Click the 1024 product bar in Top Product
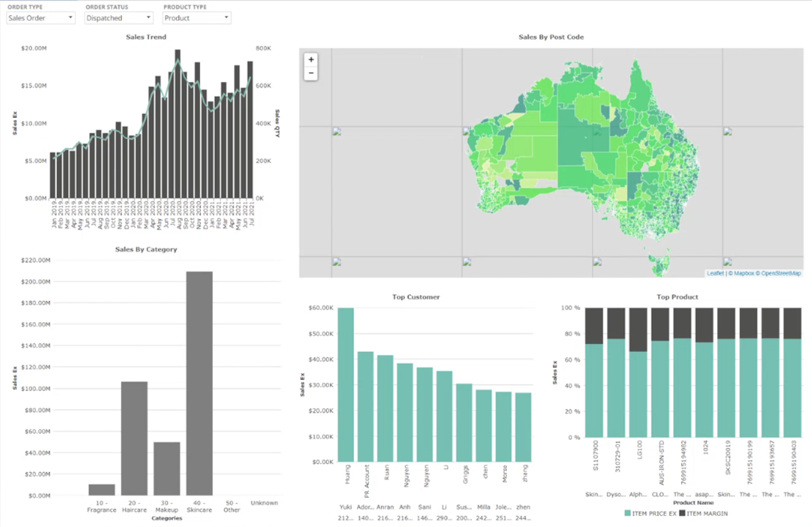 point(704,373)
